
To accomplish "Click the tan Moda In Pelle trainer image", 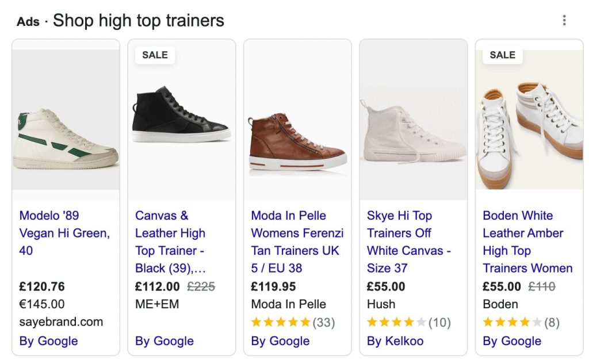I will coord(297,120).
